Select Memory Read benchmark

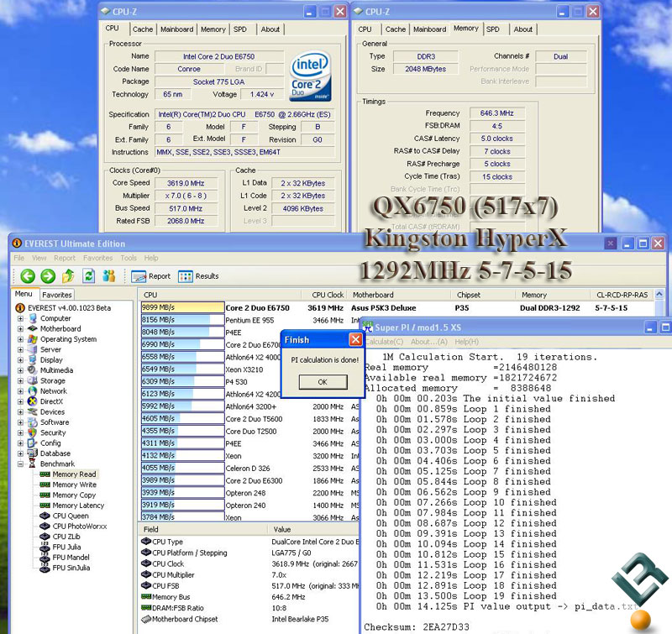(74, 474)
